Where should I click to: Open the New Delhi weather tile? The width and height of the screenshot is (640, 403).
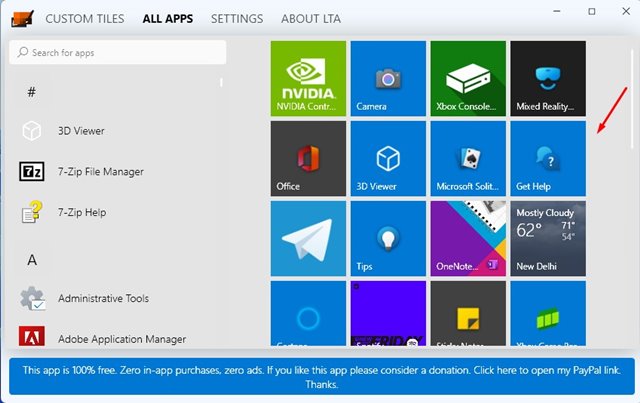(x=548, y=238)
